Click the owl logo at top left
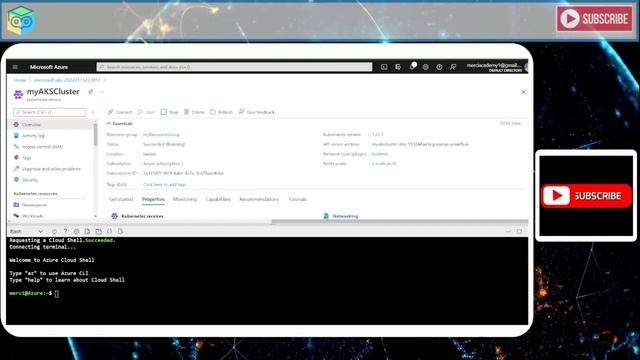640x360 pixels. [21, 20]
